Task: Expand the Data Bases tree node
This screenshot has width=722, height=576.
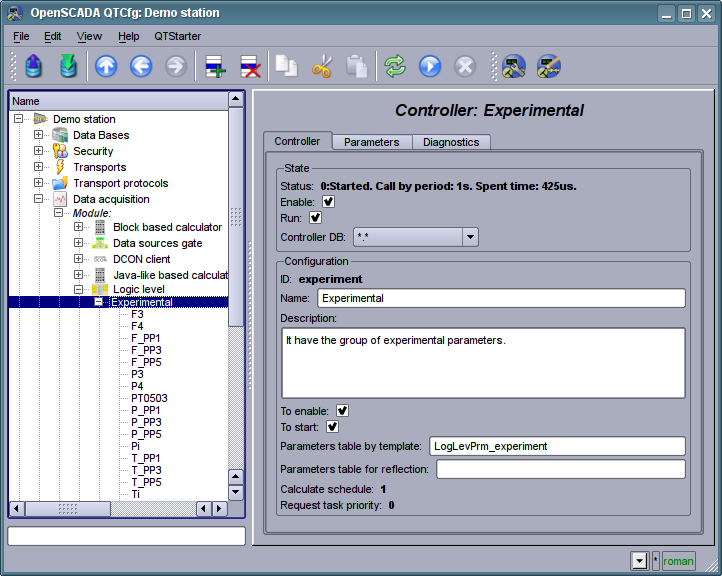Action: (38, 134)
